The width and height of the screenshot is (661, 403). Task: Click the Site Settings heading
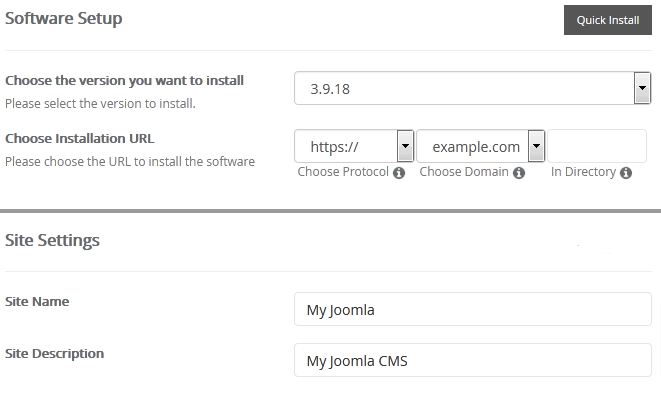[x=52, y=240]
